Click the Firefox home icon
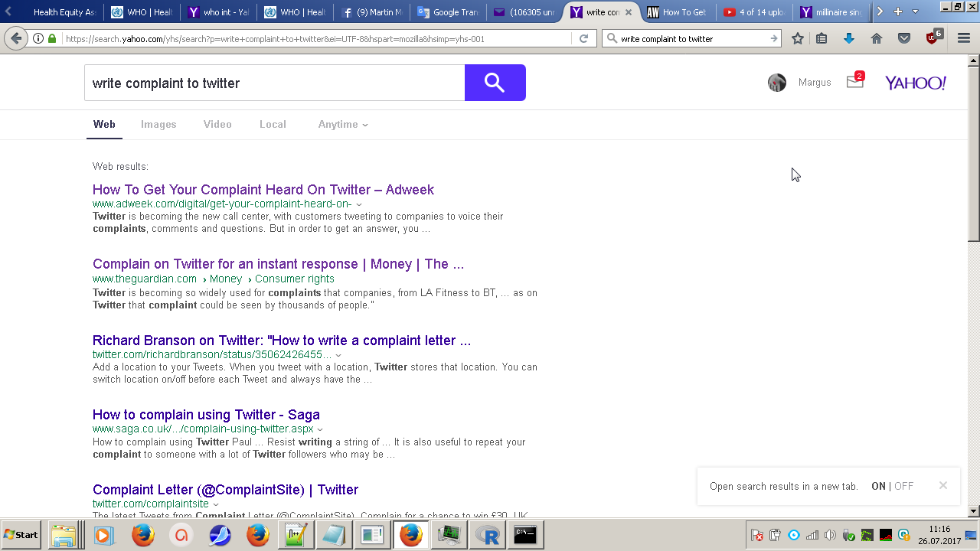 [x=877, y=38]
